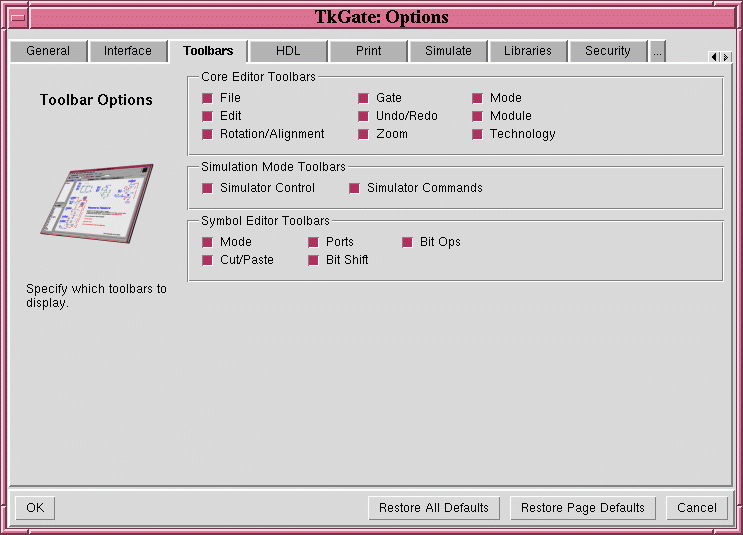This screenshot has width=743, height=535.
Task: Toggle the Simulator Commands checkbox
Action: point(354,188)
